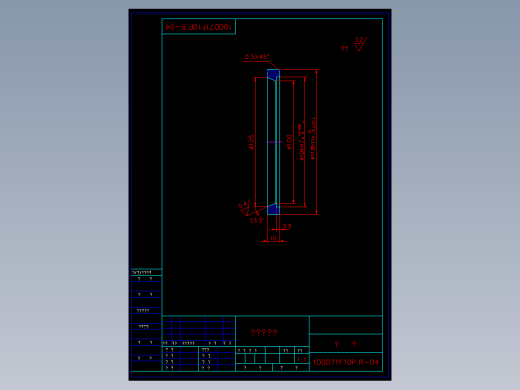Screen dimensions: 520x390
Task: Click the purple centerline mark on the ring
Action: [x=274, y=142]
